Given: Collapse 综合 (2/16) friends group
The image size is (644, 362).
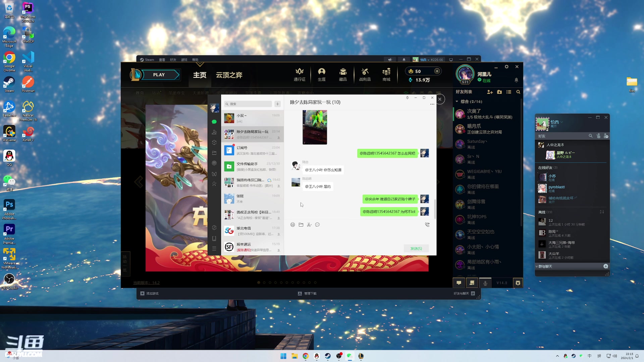Looking at the screenshot, I should point(469,102).
